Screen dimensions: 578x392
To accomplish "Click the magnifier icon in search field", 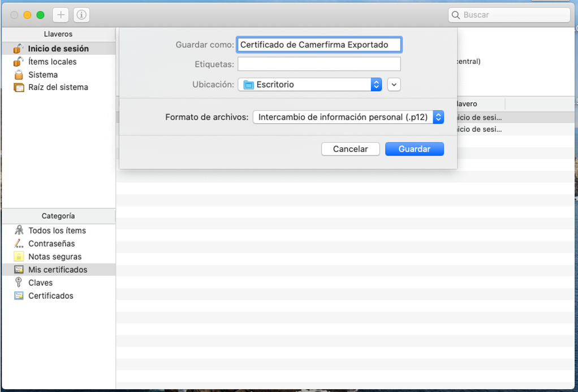I will 456,15.
